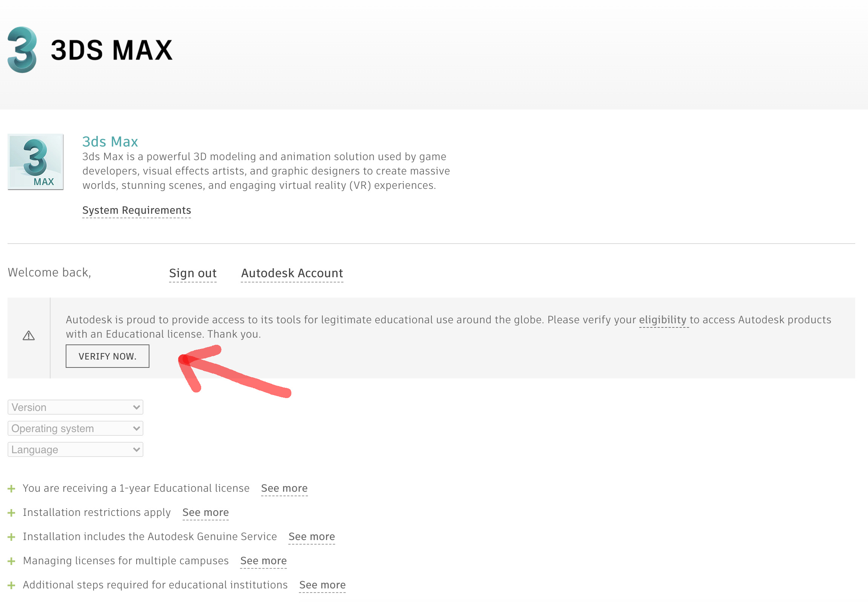The width and height of the screenshot is (868, 602).
Task: Click the warning triangle alert icon
Action: point(28,336)
